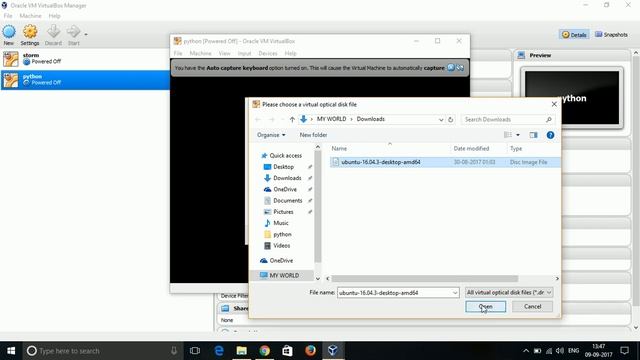640x360 pixels.
Task: Click the File name input field
Action: click(398, 293)
